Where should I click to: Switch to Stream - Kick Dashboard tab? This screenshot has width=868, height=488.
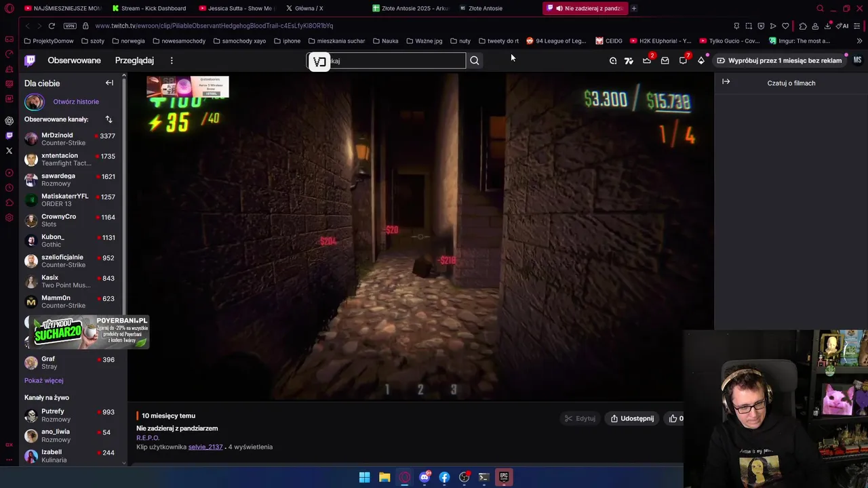pyautogui.click(x=149, y=8)
